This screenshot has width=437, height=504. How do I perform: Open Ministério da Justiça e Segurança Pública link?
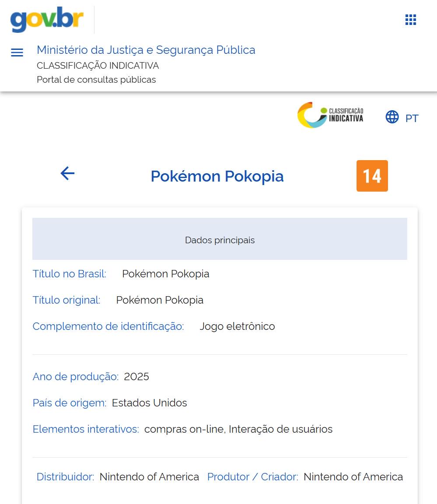pyautogui.click(x=146, y=50)
